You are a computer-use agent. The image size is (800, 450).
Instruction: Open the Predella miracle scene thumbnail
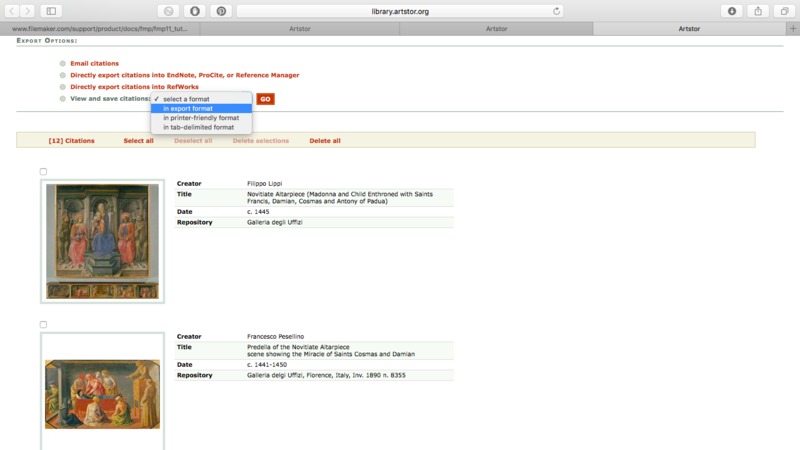(103, 394)
